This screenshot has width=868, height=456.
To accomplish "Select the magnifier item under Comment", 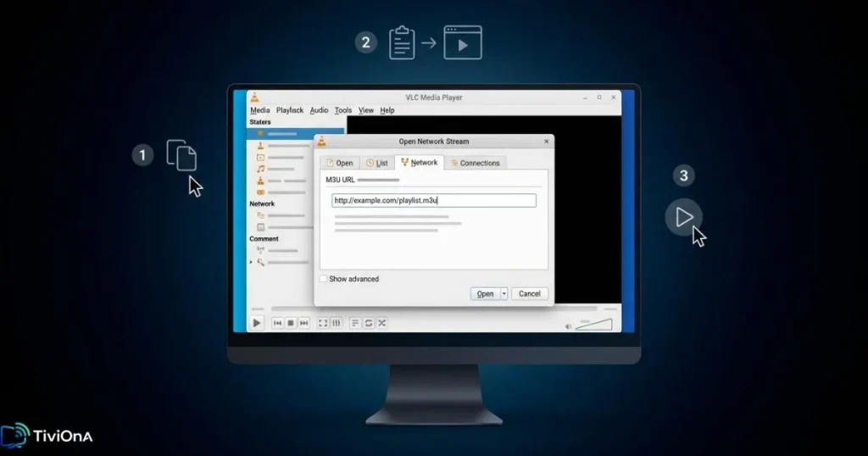I will (282, 262).
